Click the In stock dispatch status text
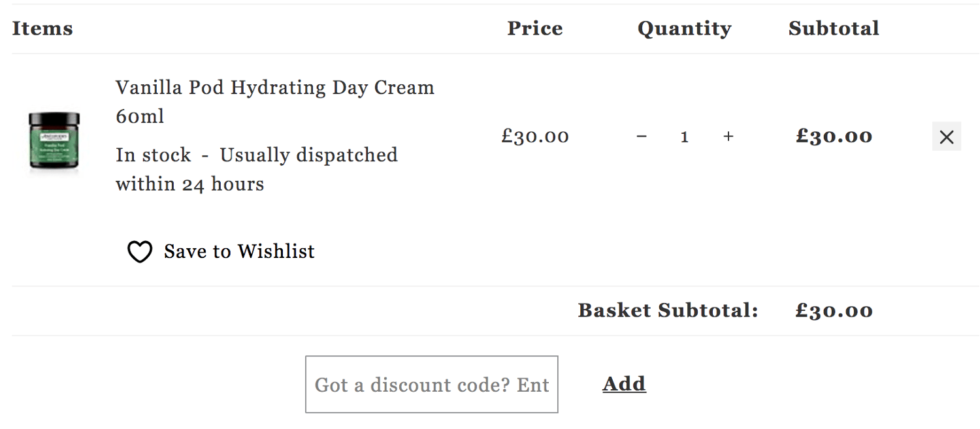This screenshot has height=429, width=980. pos(257,169)
